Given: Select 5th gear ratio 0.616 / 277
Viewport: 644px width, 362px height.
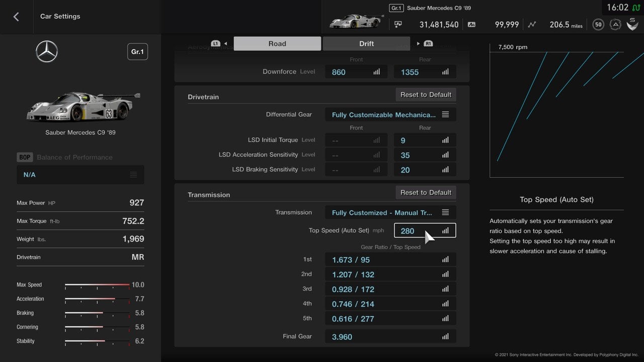Looking at the screenshot, I should pos(390,318).
